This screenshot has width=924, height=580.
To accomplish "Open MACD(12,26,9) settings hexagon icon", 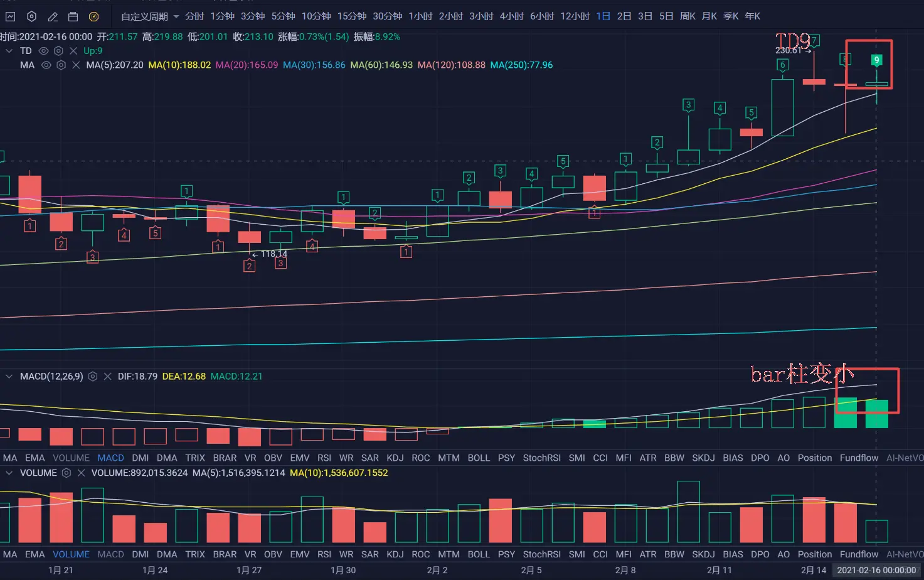I will pyautogui.click(x=93, y=377).
